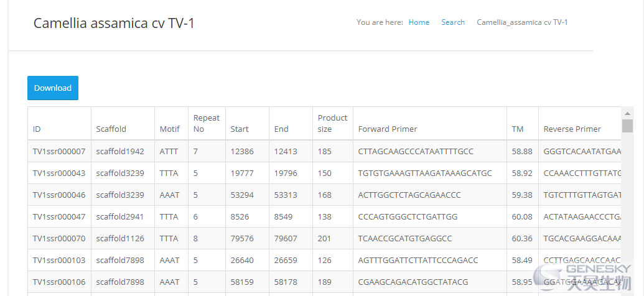Viewport: 644px width, 296px height.
Task: Click the TM value 58.49
Action: [523, 261]
